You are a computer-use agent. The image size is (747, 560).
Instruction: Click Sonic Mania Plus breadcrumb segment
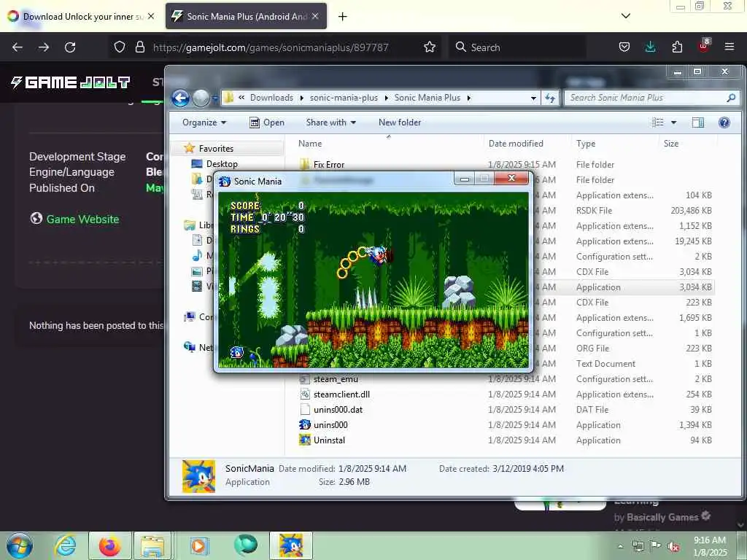(x=427, y=98)
